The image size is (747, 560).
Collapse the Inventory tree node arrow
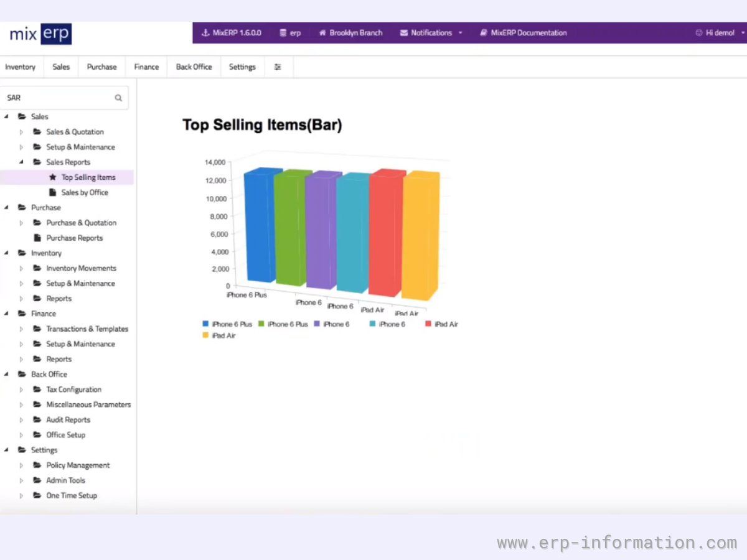coord(6,253)
